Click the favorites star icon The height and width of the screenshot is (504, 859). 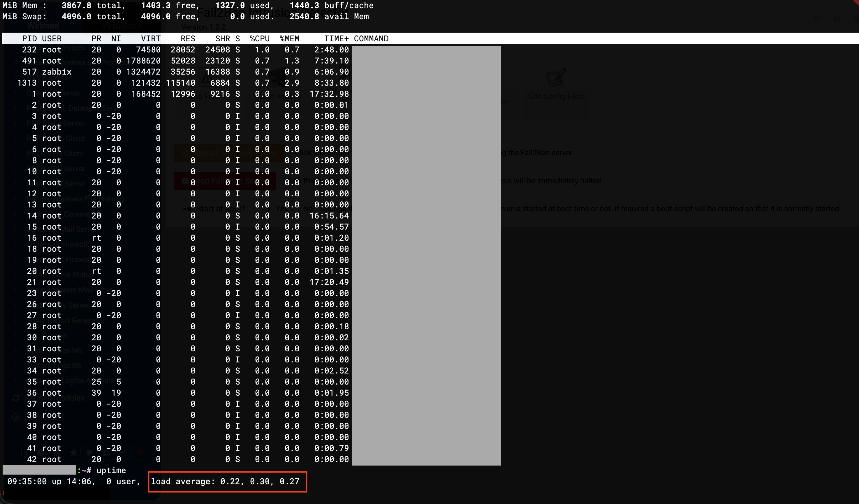pos(73,452)
